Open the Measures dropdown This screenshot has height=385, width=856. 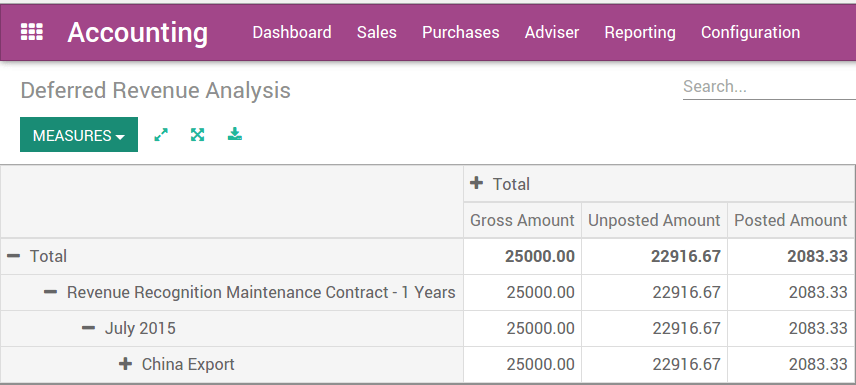tap(79, 135)
